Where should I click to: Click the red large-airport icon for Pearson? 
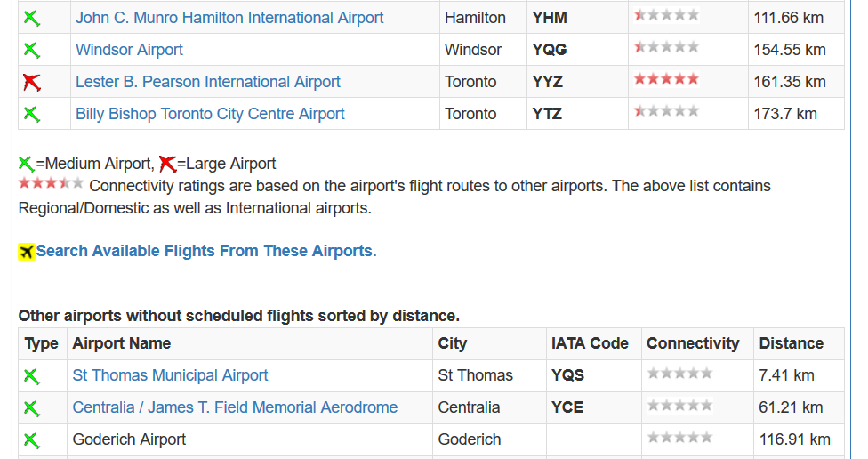31,83
